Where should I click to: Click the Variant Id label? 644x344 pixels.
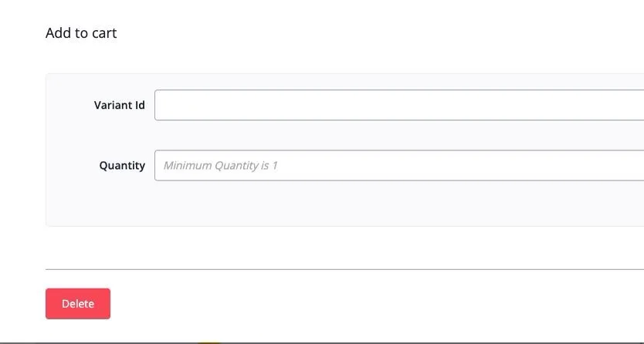pos(119,105)
